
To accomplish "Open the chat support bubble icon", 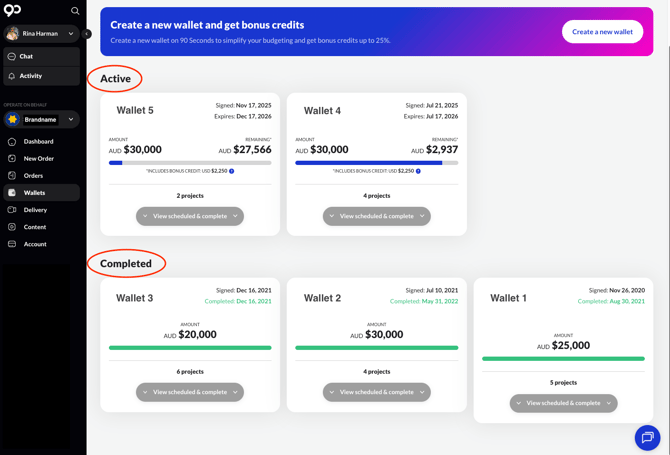I will click(x=647, y=437).
